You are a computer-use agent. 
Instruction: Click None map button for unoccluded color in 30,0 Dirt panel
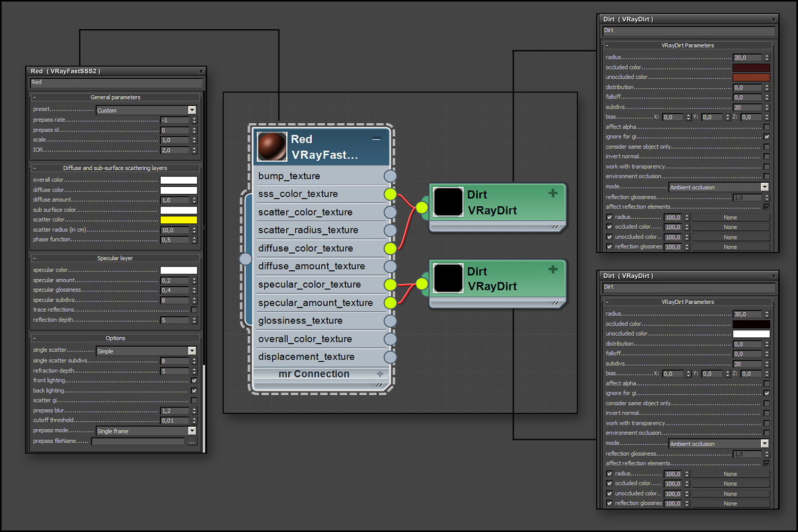point(730,494)
